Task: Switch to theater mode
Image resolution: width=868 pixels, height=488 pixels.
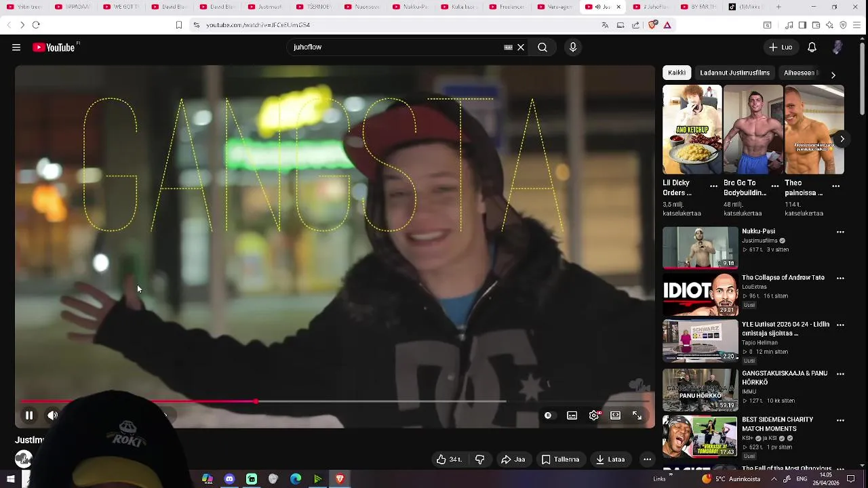Action: [x=616, y=415]
